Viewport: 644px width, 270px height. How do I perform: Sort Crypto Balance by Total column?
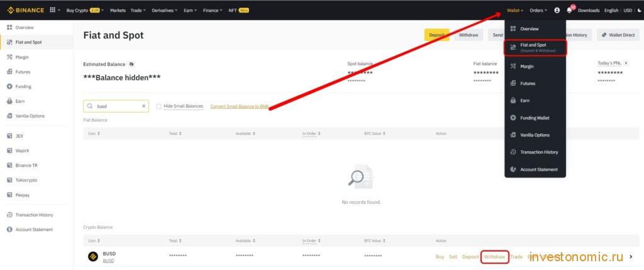[x=175, y=241]
